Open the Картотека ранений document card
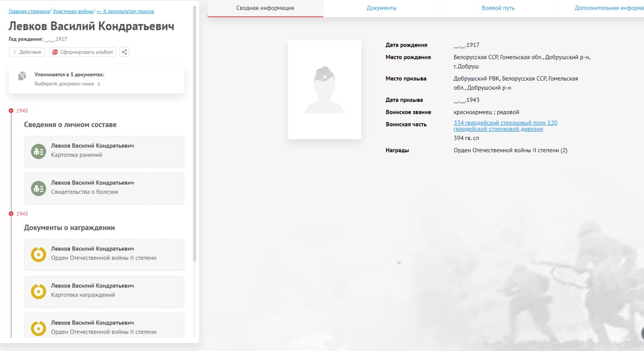 (104, 152)
